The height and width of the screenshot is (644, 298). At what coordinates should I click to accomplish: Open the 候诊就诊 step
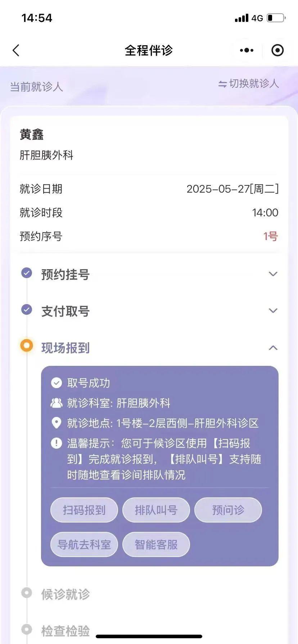click(65, 594)
